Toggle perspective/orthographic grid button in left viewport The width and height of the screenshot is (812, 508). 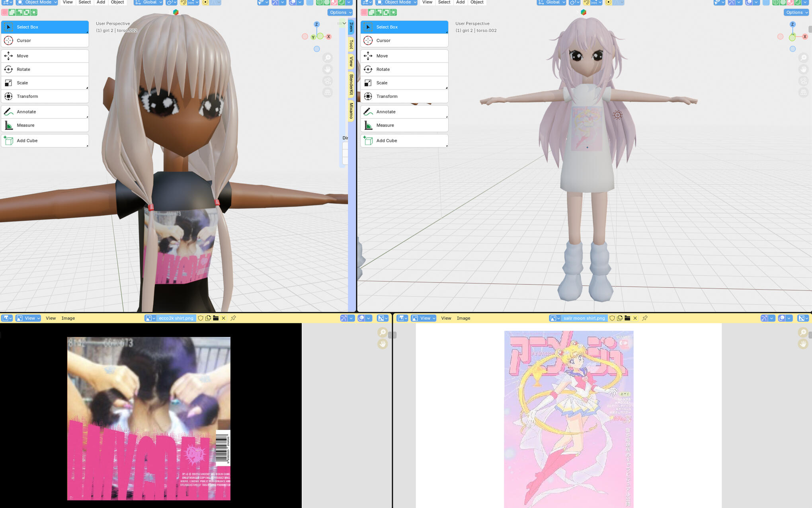click(328, 92)
